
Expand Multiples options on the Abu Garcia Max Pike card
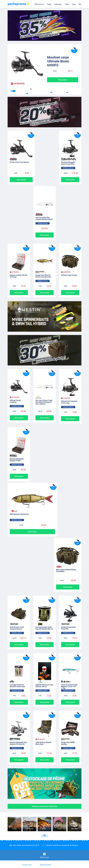pos(42,223)
